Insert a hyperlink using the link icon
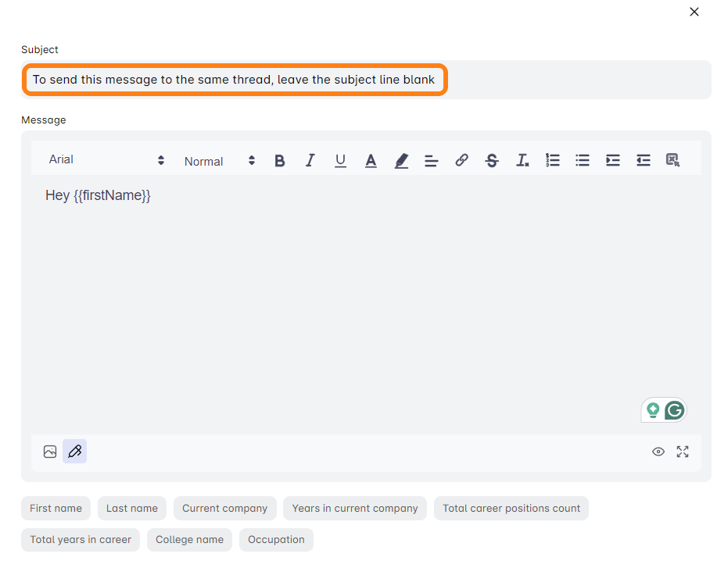This screenshot has width=728, height=561. [x=461, y=161]
